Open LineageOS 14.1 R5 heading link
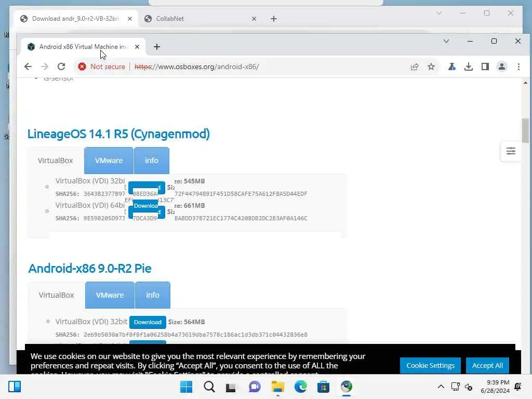The width and height of the screenshot is (532, 399). tap(118, 134)
